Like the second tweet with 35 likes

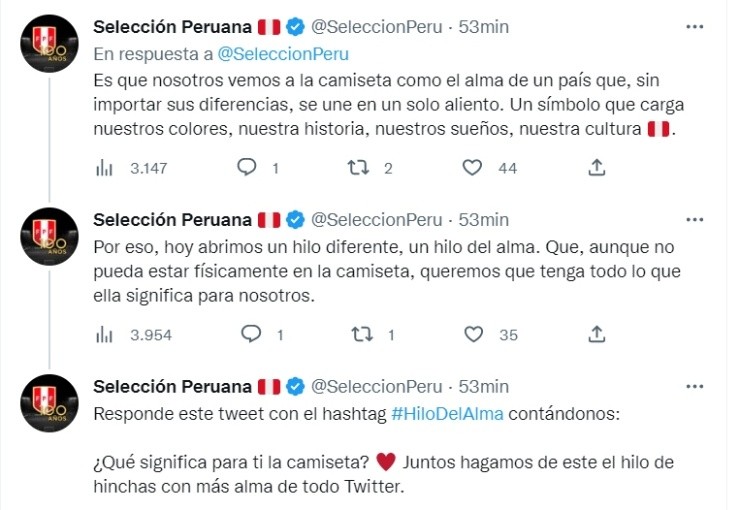pyautogui.click(x=472, y=334)
